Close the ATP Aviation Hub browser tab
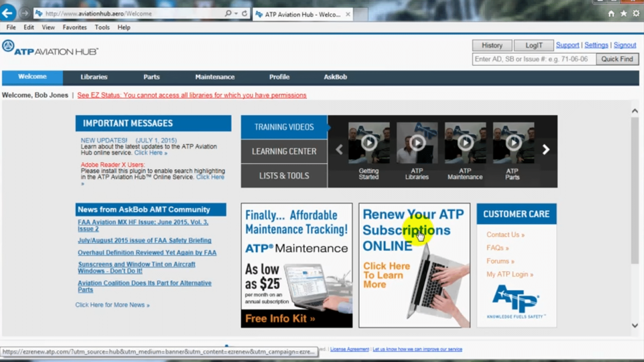The height and width of the screenshot is (362, 644). 348,14
